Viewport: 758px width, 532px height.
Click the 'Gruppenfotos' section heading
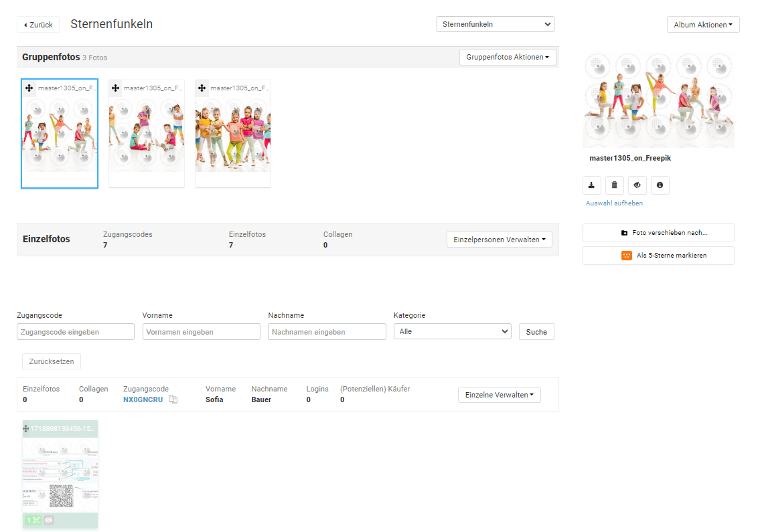coord(51,57)
